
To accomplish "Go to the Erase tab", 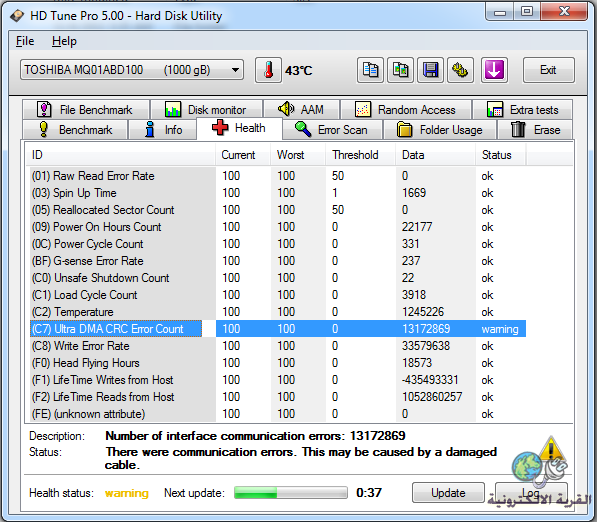I will click(x=535, y=129).
